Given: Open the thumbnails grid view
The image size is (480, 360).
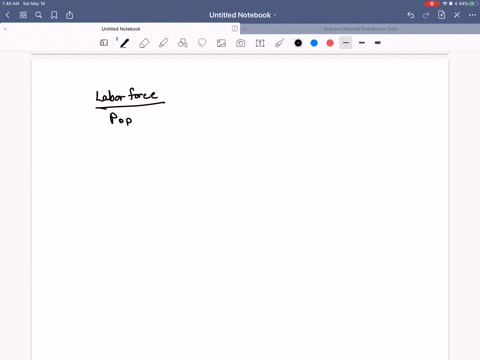Looking at the screenshot, I should (x=23, y=15).
